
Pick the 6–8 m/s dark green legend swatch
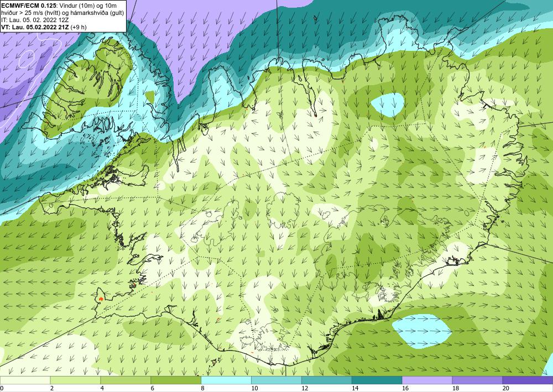tap(176, 380)
